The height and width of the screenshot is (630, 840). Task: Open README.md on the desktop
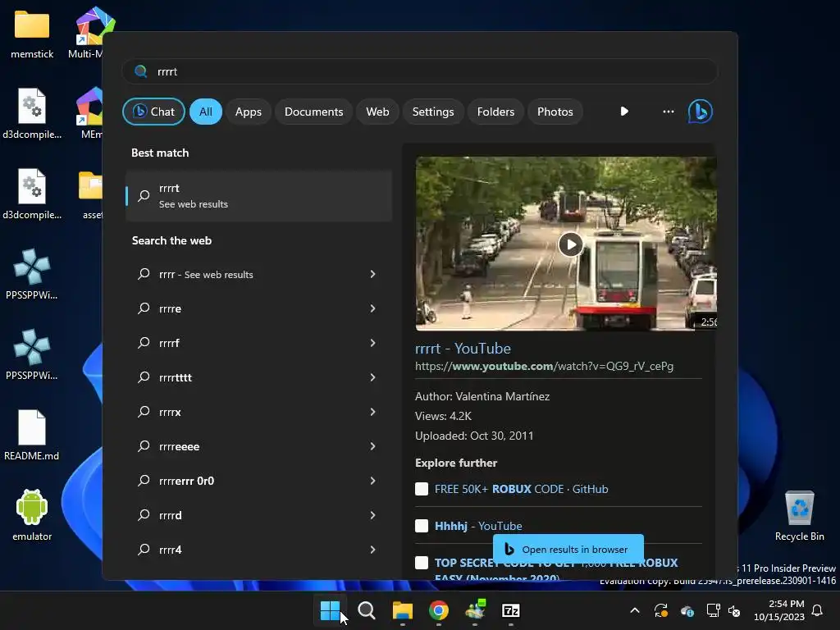[32, 436]
